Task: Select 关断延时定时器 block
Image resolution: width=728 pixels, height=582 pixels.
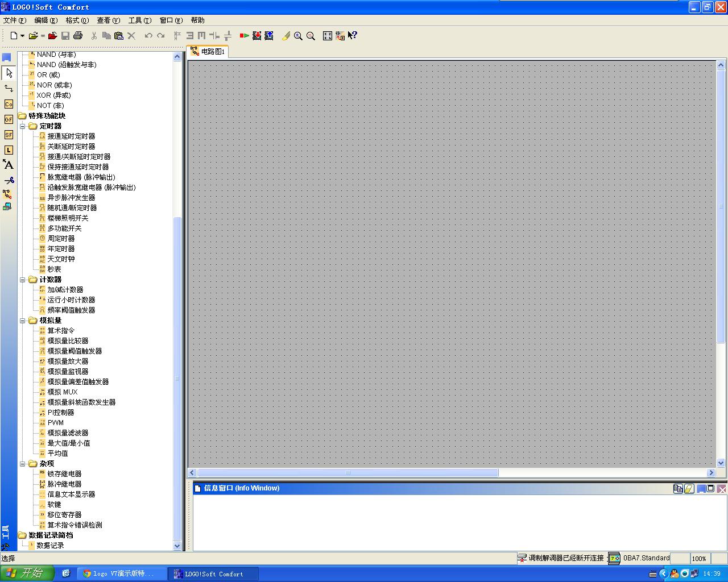Action: (x=71, y=147)
